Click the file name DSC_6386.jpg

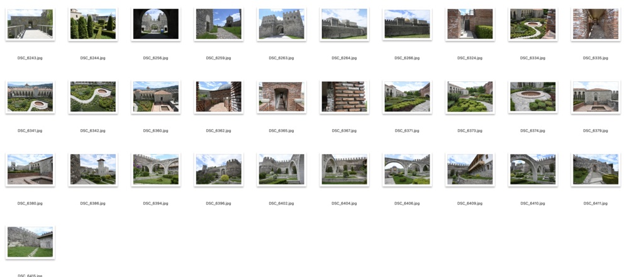93,203
